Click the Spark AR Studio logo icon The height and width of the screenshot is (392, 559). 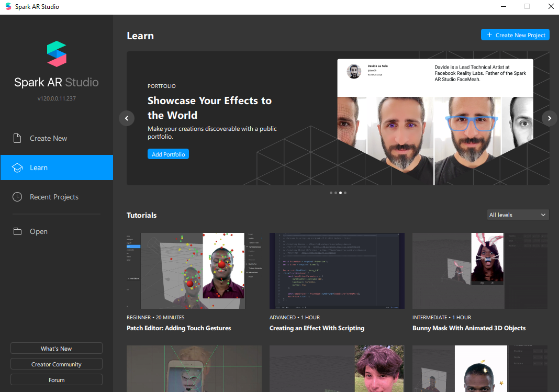click(x=57, y=54)
